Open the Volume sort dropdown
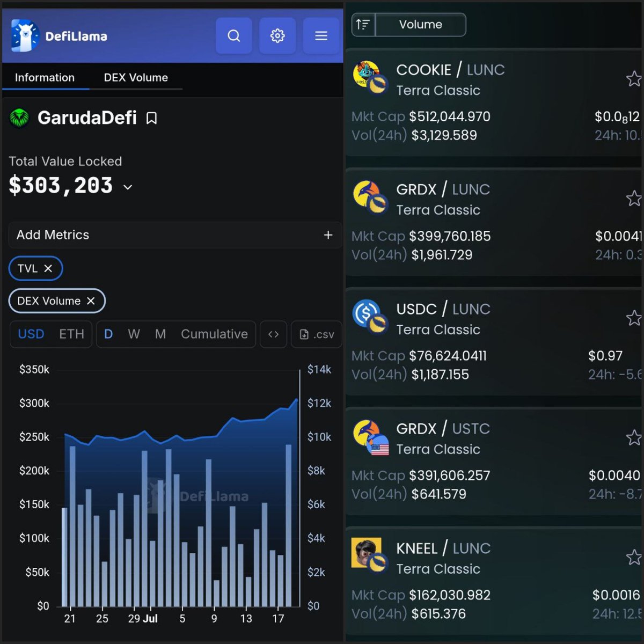 coord(421,25)
